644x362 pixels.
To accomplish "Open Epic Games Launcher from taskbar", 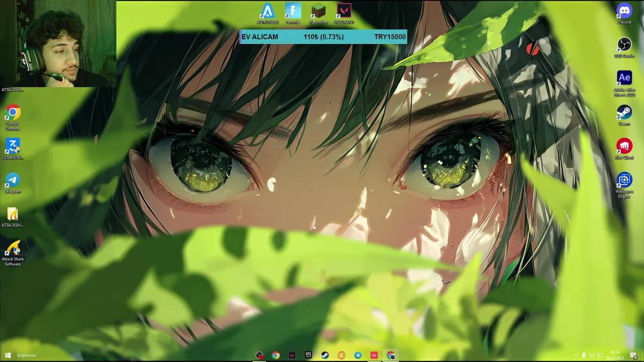I will (308, 355).
